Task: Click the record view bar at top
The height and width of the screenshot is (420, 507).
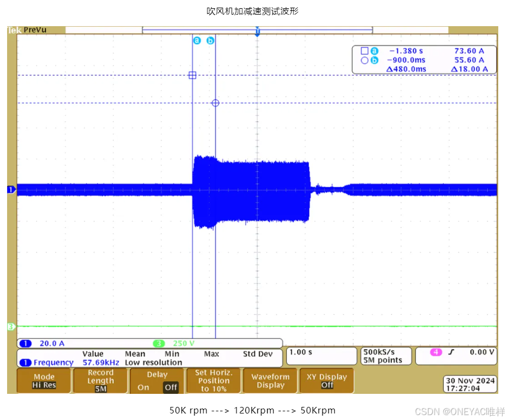Action: (x=257, y=31)
